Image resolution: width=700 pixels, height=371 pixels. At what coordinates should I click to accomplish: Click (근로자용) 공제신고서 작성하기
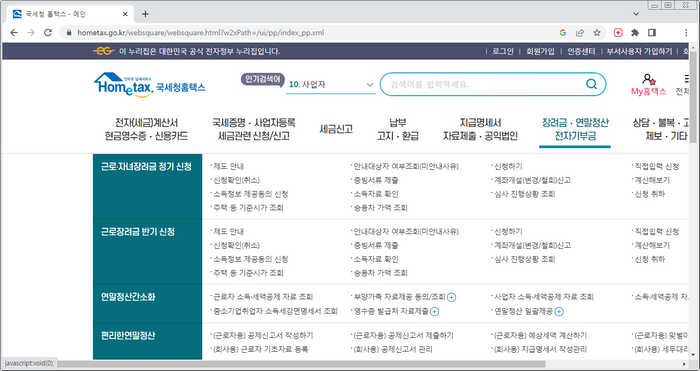(x=263, y=336)
